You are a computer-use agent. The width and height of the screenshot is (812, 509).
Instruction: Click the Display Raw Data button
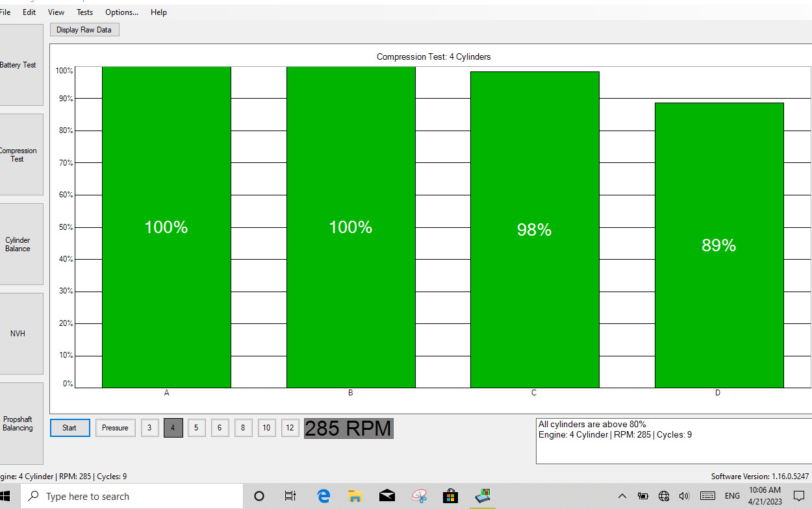pos(84,30)
